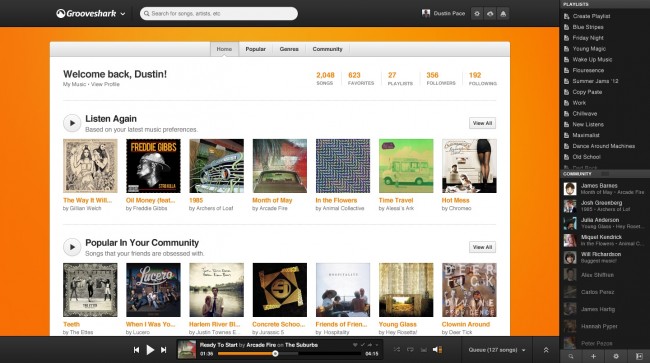Share the current song arrow icon
The image size is (650, 363).
point(370,345)
